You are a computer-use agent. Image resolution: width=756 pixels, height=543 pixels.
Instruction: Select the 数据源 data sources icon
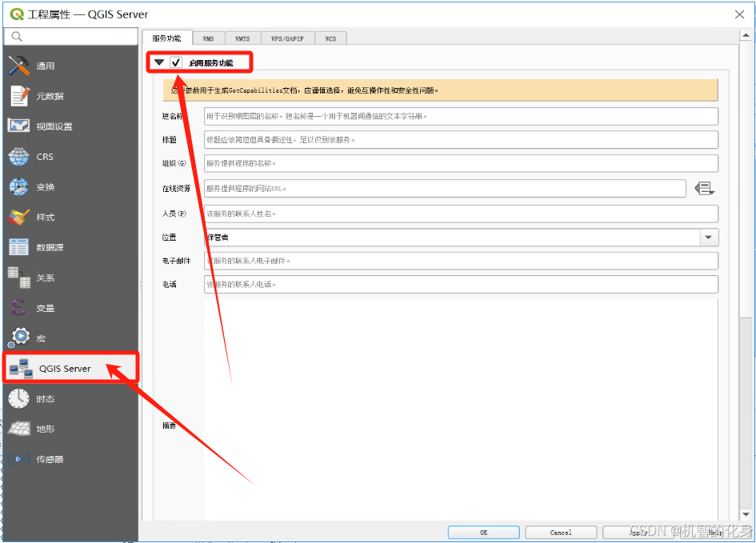pyautogui.click(x=19, y=247)
